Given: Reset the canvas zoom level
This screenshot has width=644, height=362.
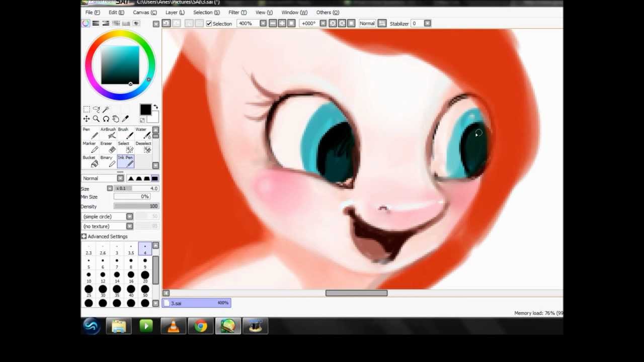Looking at the screenshot, I should (291, 23).
